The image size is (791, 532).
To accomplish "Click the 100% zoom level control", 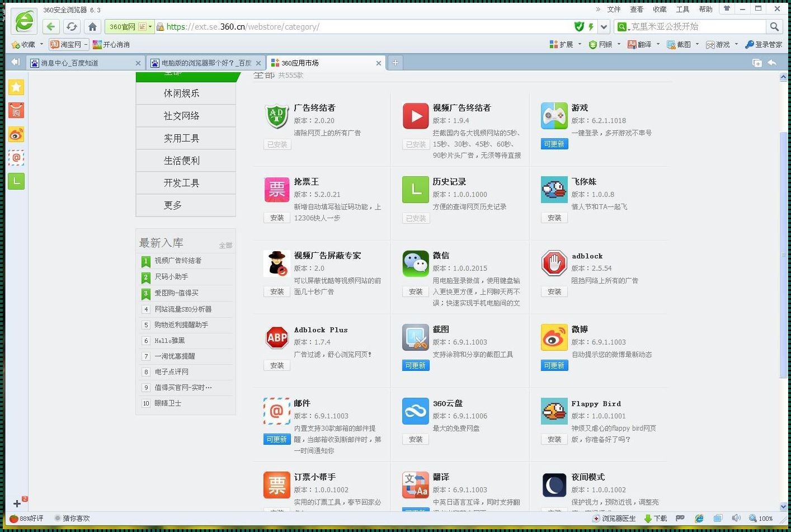I will [x=761, y=519].
